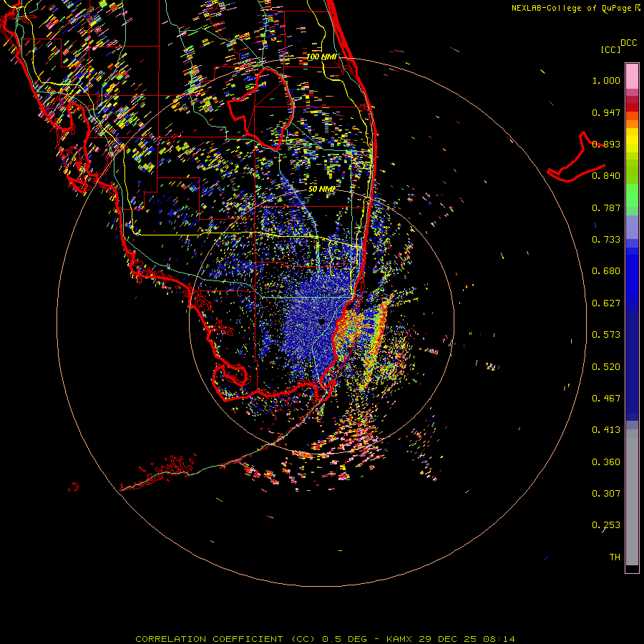Click the 0.520 value on the color scale

point(606,367)
